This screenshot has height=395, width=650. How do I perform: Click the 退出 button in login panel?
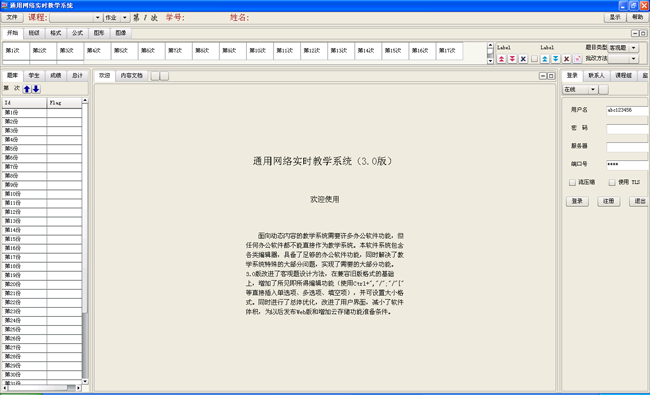click(640, 201)
